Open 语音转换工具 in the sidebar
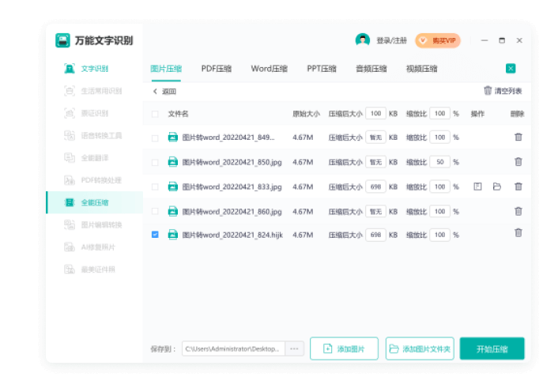 click(92, 135)
